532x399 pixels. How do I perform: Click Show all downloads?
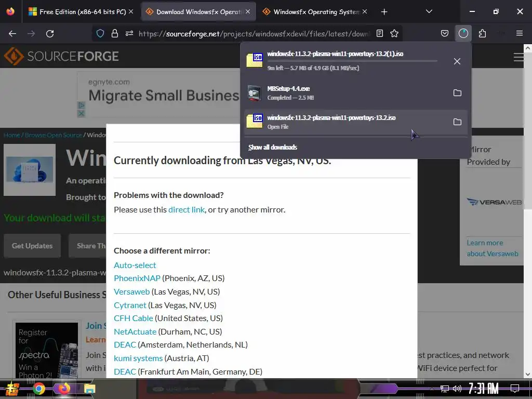[x=272, y=147]
